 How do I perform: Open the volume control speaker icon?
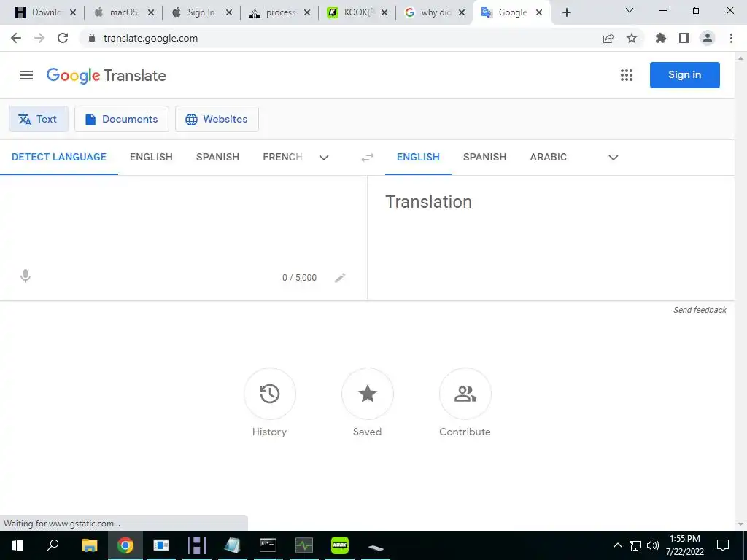(x=653, y=545)
